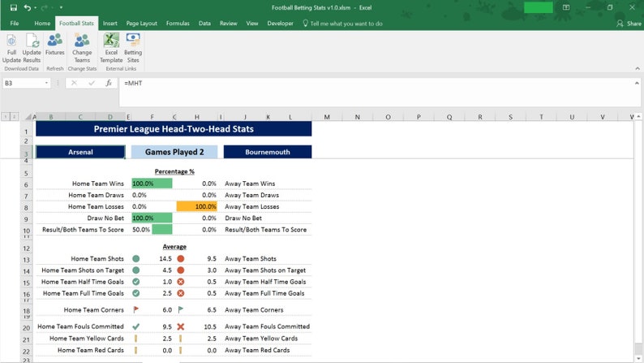Click vertical scrollbar up arrow
Viewport: 644px width, 363px height.
tap(638, 117)
